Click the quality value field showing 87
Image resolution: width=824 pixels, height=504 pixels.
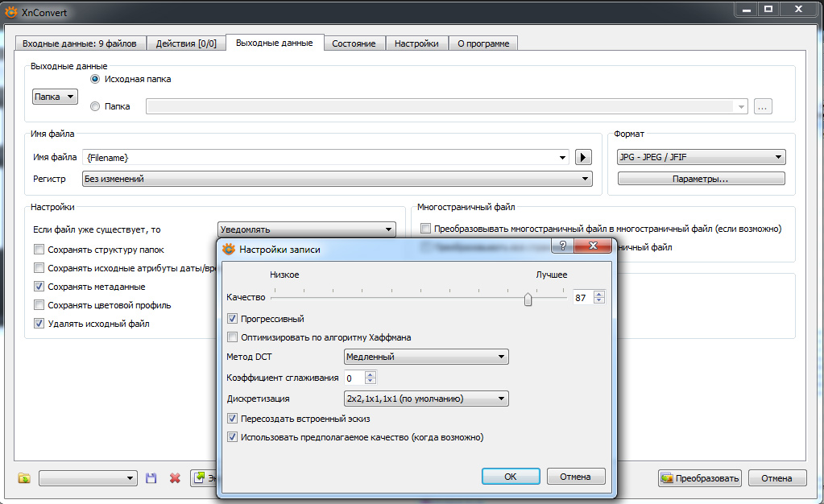(x=582, y=298)
